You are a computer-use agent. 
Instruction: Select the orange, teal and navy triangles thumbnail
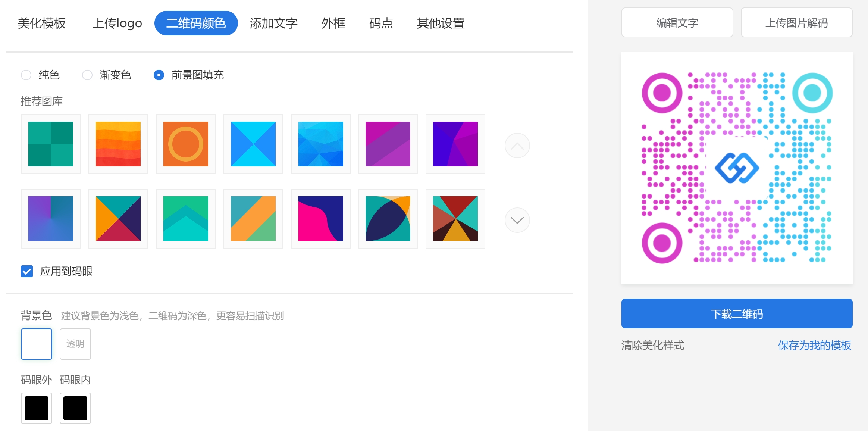(x=118, y=219)
